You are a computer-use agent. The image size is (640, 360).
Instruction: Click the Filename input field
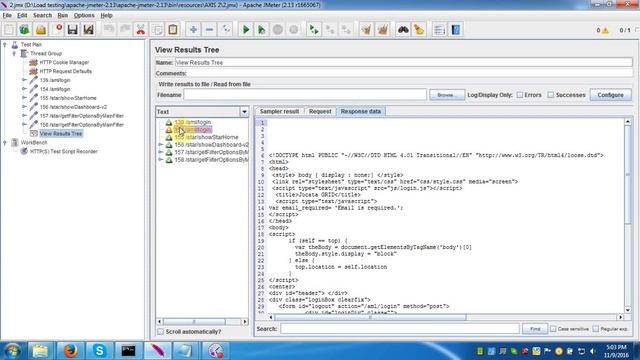click(305, 95)
